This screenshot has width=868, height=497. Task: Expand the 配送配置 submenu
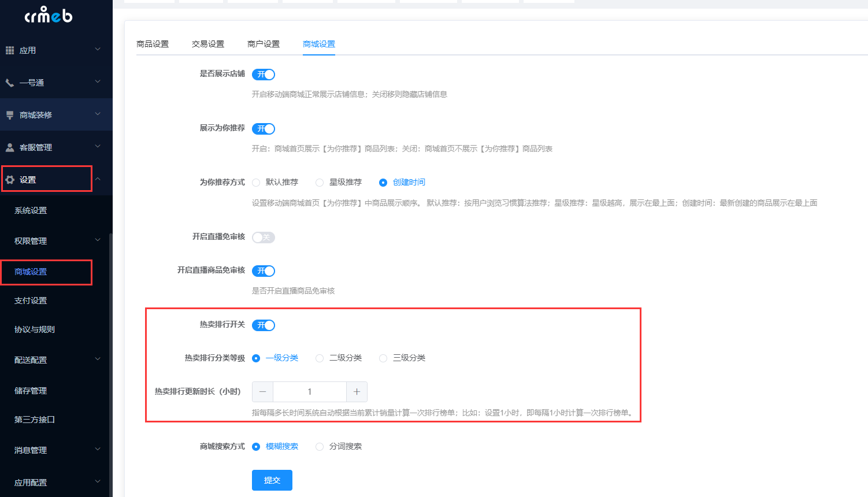97,359
